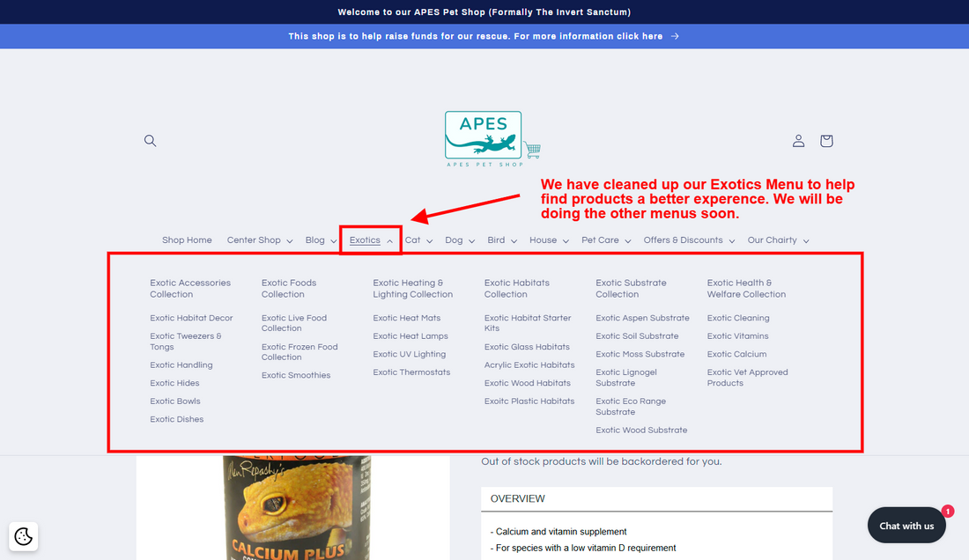Click the rescue information announcement link
Viewport: 969px width, 560px height.
tap(484, 36)
